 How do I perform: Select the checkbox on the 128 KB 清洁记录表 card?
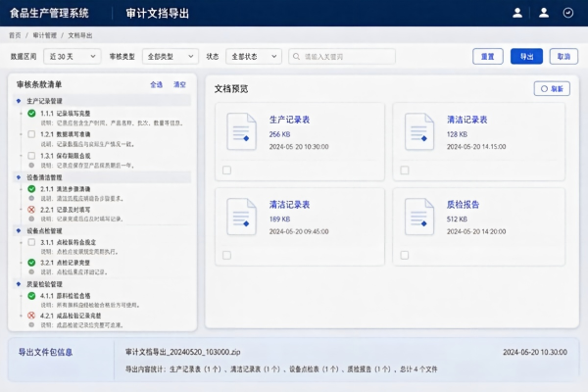click(405, 171)
